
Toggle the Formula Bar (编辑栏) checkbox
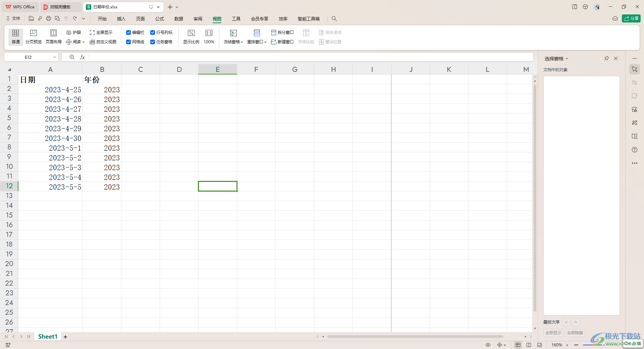click(128, 33)
